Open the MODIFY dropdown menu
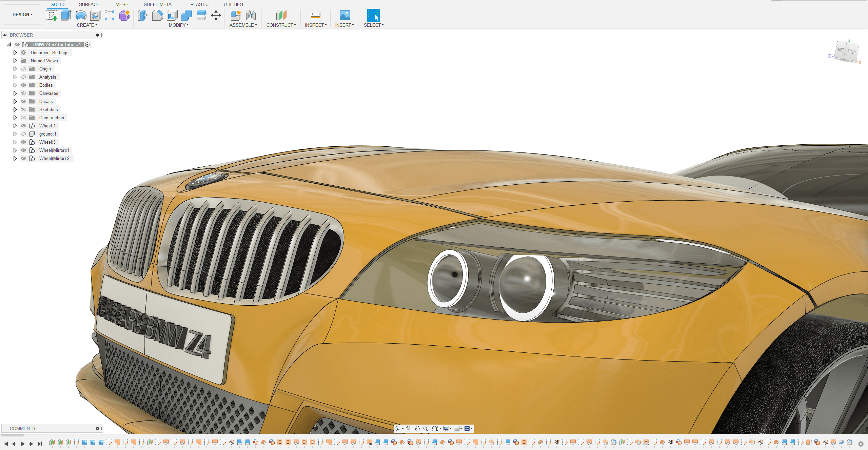The height and width of the screenshot is (450, 868). (x=179, y=25)
